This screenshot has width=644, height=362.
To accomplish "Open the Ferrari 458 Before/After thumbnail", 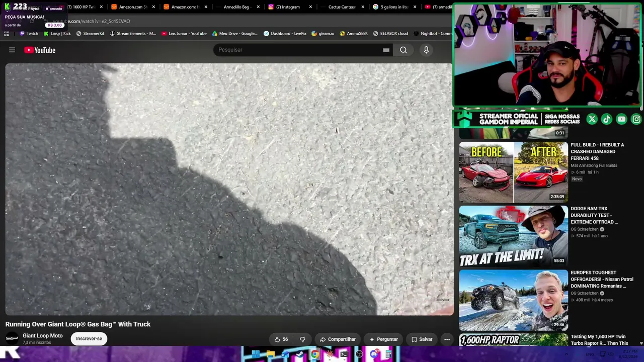I will (513, 172).
